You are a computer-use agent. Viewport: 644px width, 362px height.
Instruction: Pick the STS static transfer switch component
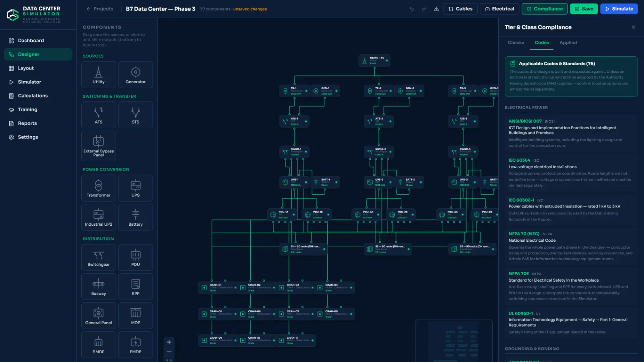click(136, 115)
